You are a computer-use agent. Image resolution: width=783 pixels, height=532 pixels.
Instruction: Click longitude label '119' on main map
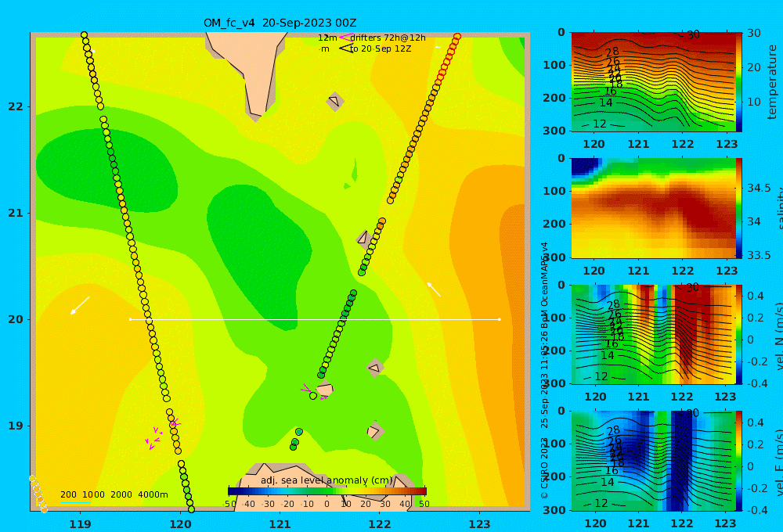tap(80, 524)
